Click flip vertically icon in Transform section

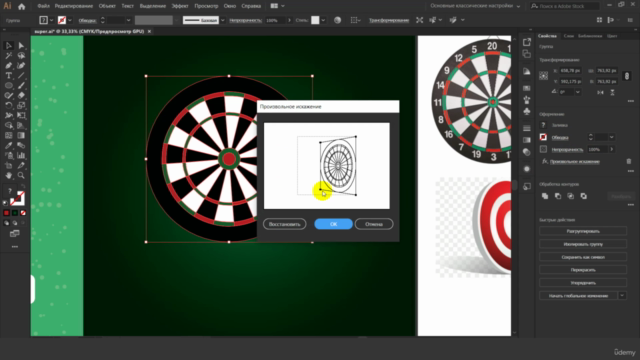coord(612,92)
